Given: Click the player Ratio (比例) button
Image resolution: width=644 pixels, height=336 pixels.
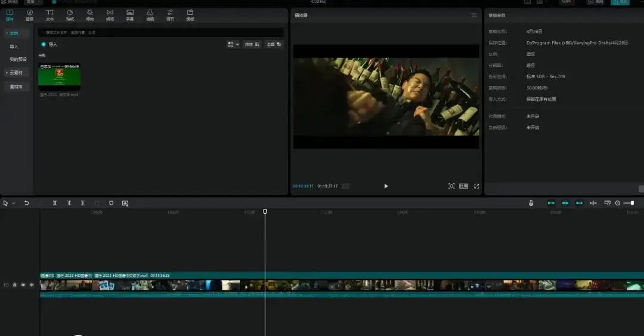Looking at the screenshot, I should pos(464,186).
